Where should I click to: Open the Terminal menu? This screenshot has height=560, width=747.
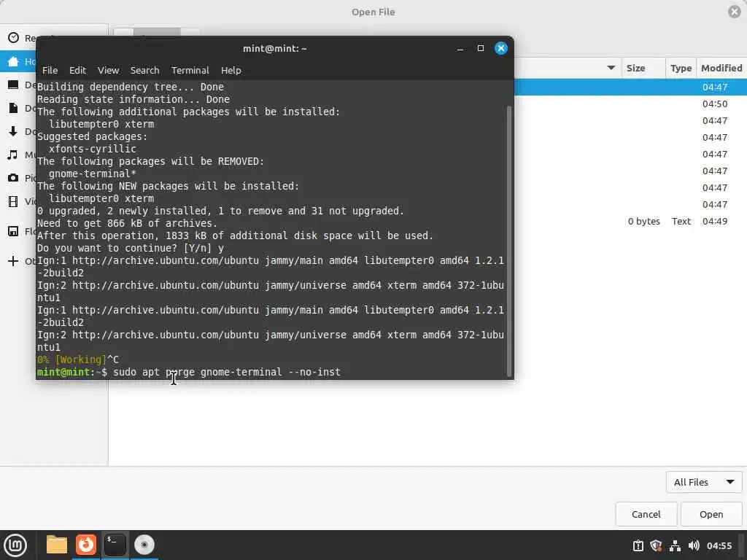pyautogui.click(x=190, y=70)
